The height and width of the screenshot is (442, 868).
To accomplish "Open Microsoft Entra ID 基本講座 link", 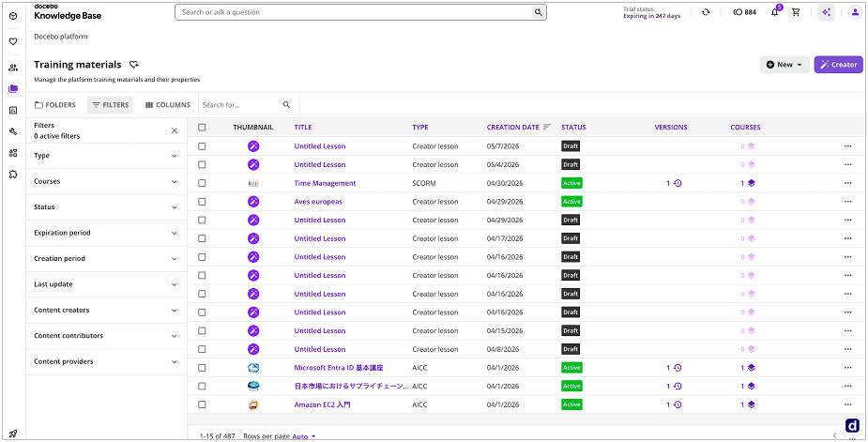I will coord(339,368).
